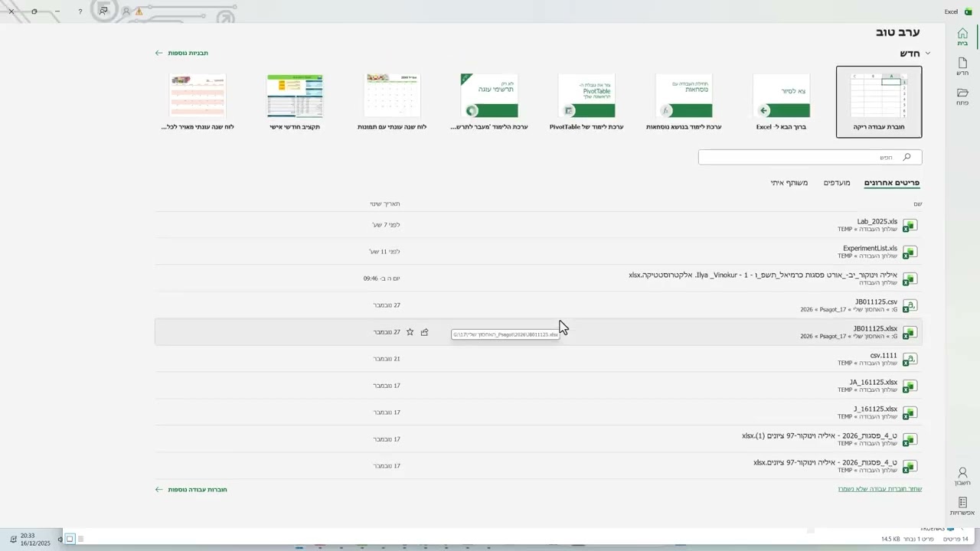
Task: Click the file icon of JA_161125.xlsx
Action: pyautogui.click(x=910, y=386)
